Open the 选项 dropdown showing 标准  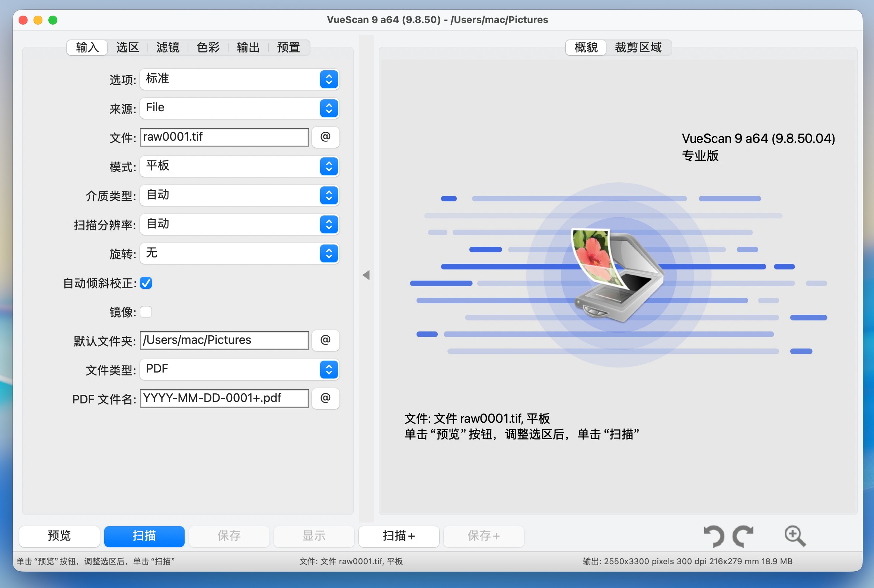(x=239, y=79)
